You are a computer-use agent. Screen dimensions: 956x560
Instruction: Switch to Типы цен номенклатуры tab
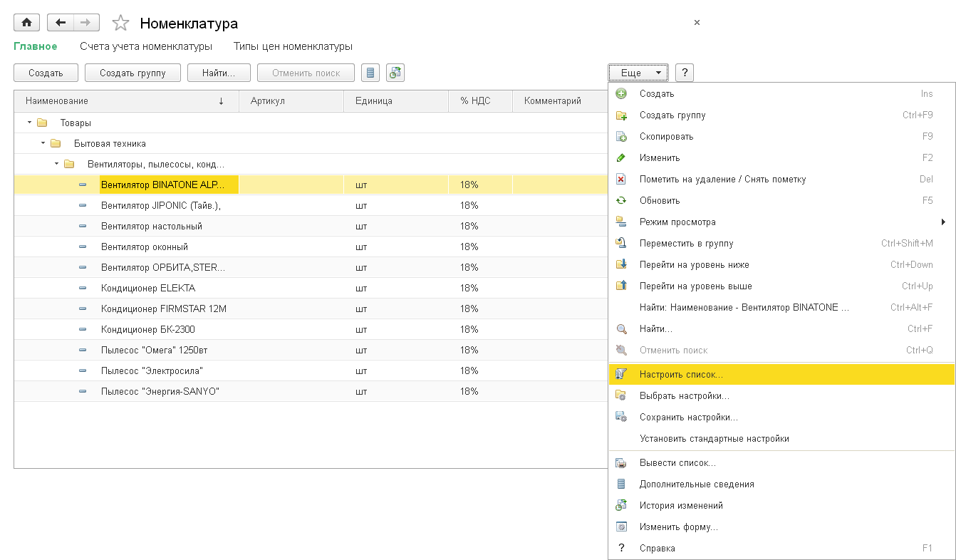293,46
